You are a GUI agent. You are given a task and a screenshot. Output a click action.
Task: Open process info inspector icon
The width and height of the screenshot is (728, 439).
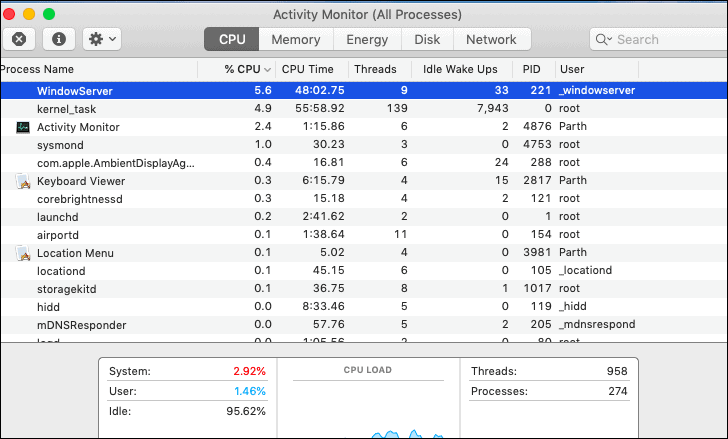(x=59, y=39)
